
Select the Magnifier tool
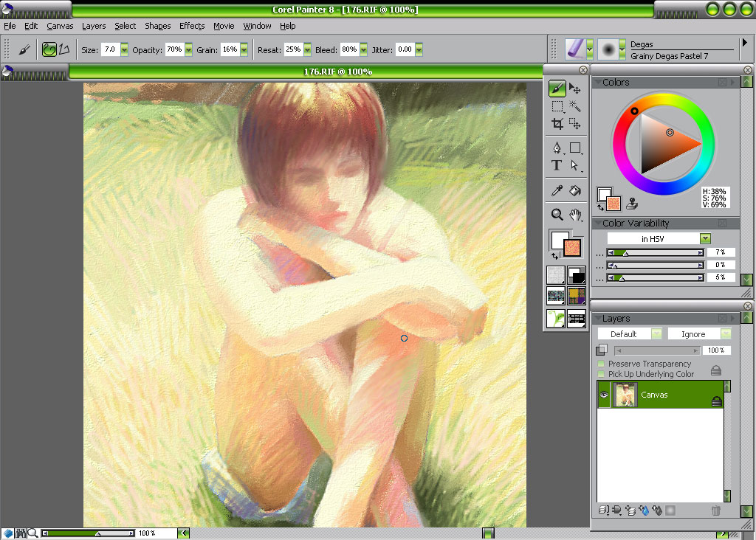557,215
